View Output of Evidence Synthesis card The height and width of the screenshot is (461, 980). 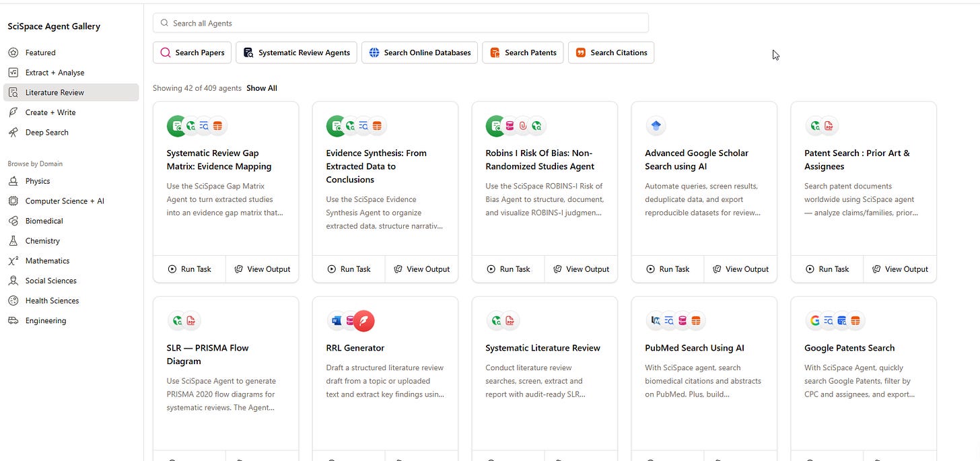[421, 269]
